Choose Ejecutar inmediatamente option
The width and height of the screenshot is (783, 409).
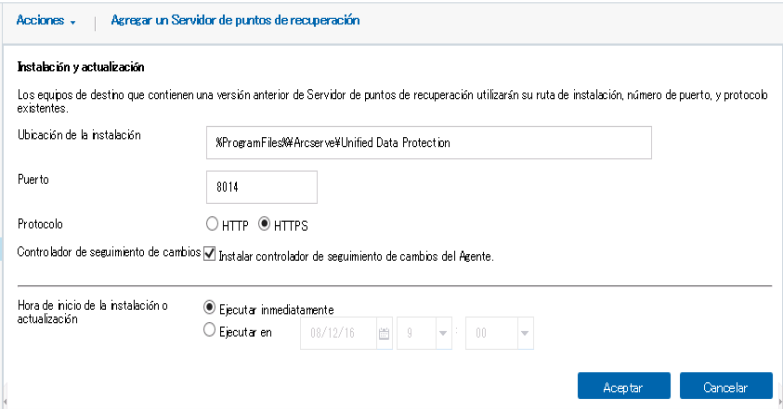coord(210,308)
